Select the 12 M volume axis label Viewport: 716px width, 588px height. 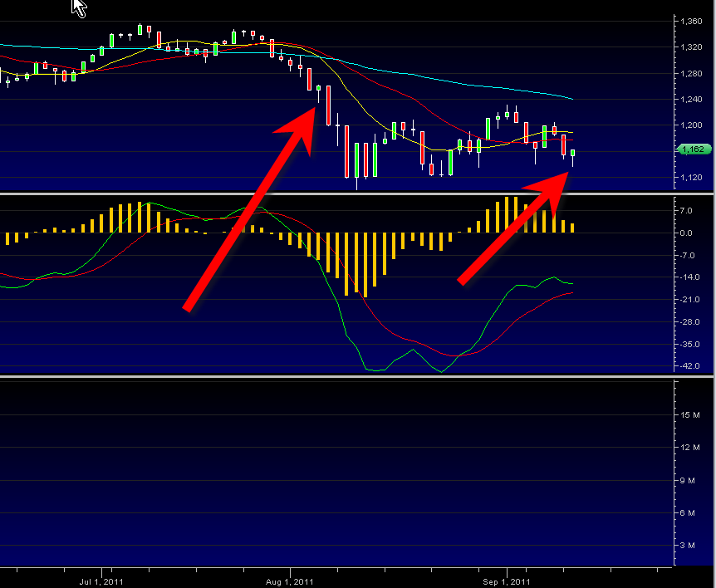(690, 448)
